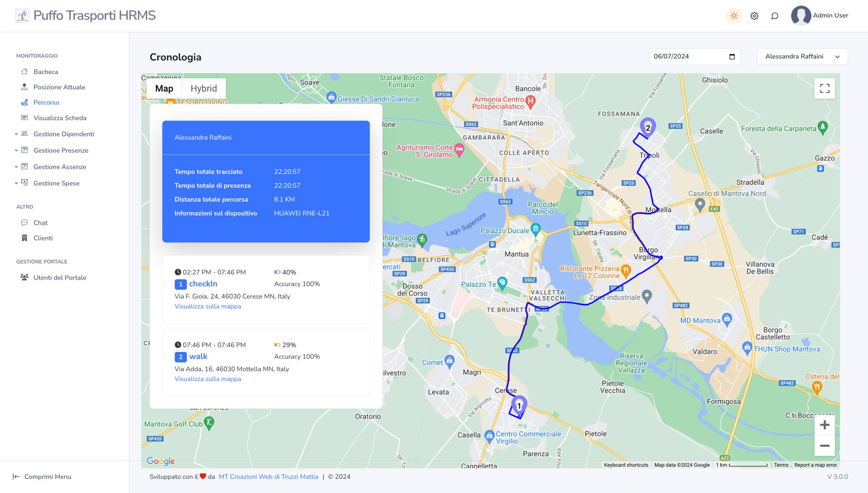Toggle map fullscreen view
The height and width of the screenshot is (493, 868).
(824, 88)
